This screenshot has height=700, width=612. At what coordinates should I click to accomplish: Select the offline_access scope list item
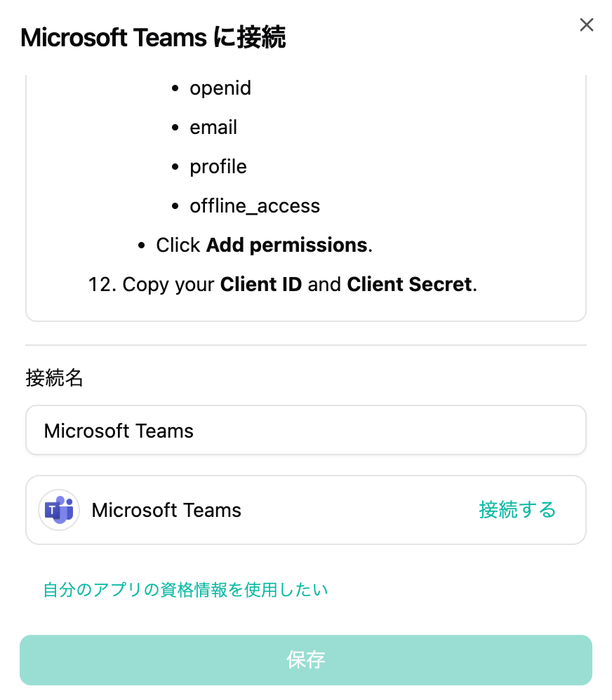click(254, 206)
